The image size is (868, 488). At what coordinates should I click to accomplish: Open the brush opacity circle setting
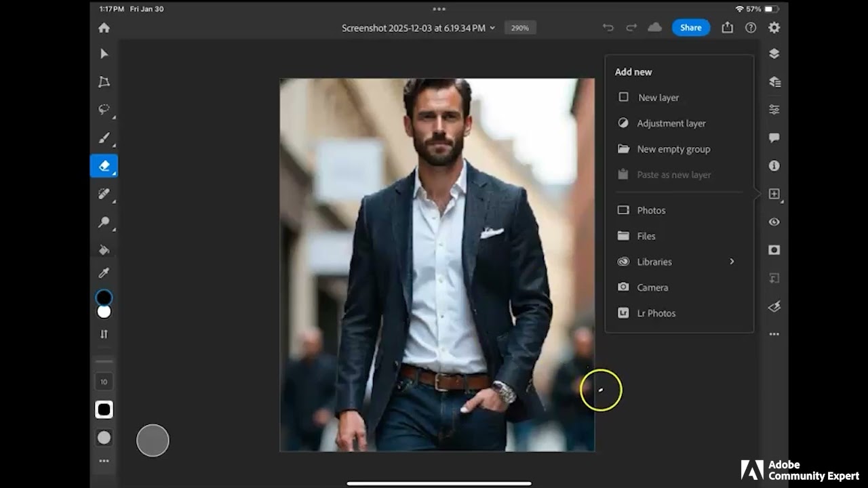click(104, 438)
